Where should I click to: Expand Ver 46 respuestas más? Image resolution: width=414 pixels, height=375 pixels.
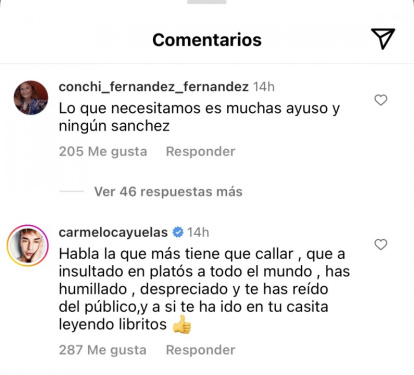(x=168, y=192)
